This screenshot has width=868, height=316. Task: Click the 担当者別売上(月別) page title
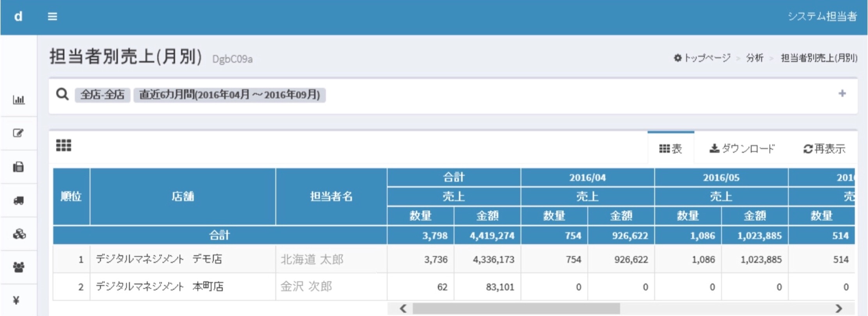click(x=126, y=57)
